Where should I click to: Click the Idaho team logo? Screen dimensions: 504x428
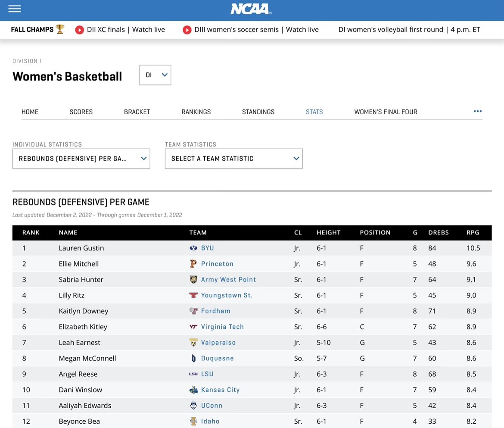193,421
